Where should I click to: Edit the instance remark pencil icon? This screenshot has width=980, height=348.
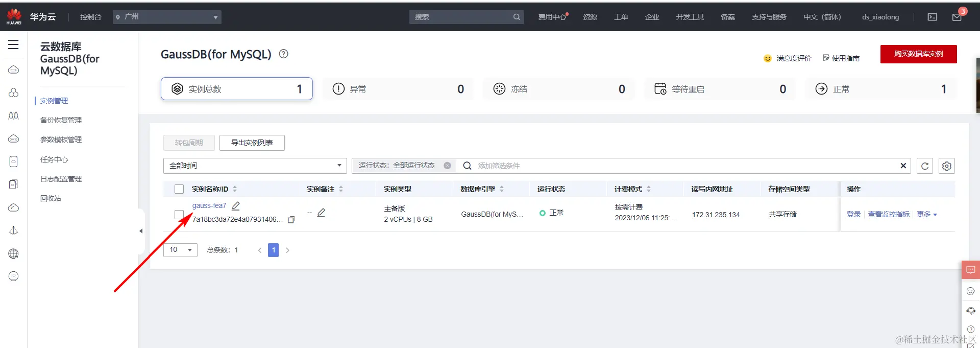click(x=321, y=213)
